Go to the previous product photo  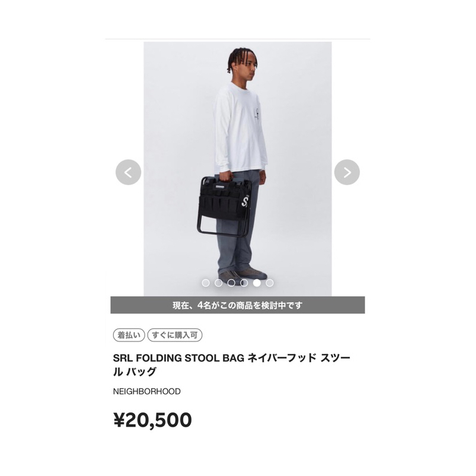pos(128,172)
